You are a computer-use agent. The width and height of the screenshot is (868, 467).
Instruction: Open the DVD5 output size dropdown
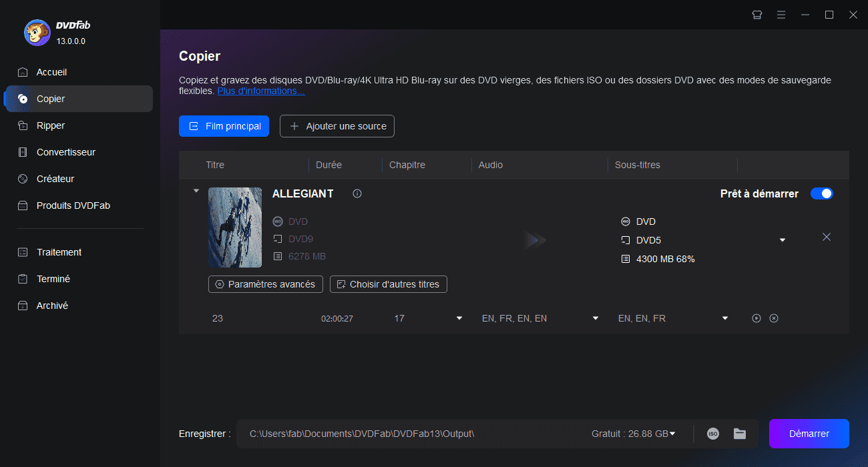[x=783, y=241]
